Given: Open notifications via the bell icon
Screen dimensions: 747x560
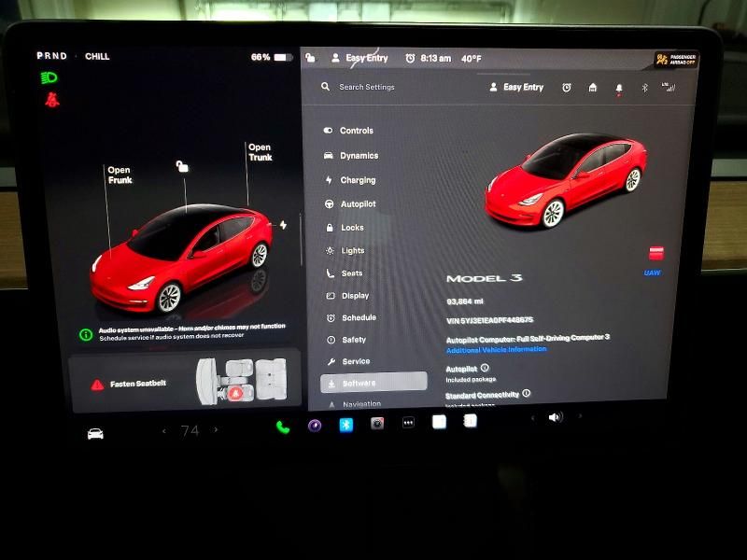Looking at the screenshot, I should [x=618, y=87].
